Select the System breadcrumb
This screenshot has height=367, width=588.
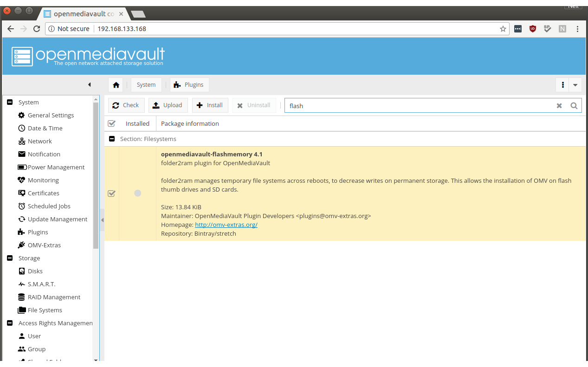coord(146,85)
